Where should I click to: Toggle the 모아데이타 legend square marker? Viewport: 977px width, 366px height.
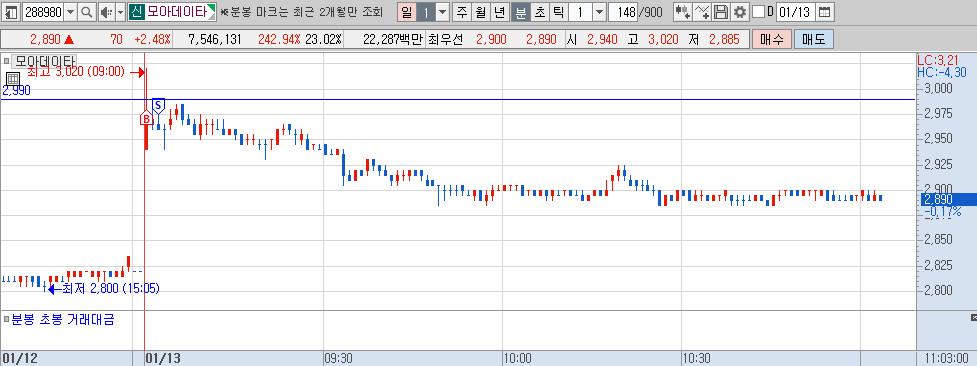click(x=6, y=61)
